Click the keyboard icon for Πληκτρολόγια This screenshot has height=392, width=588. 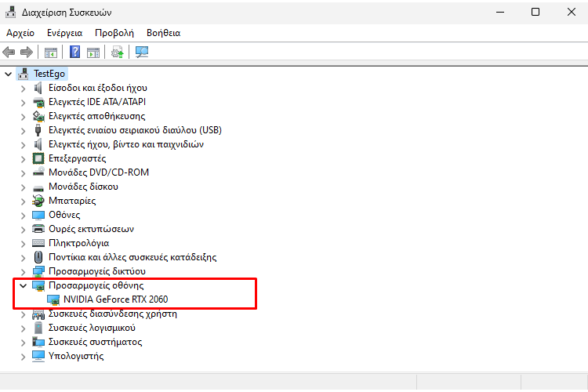coord(38,243)
